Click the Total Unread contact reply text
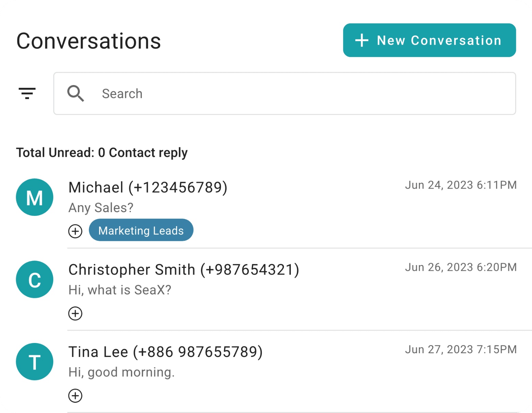 pyautogui.click(x=102, y=153)
